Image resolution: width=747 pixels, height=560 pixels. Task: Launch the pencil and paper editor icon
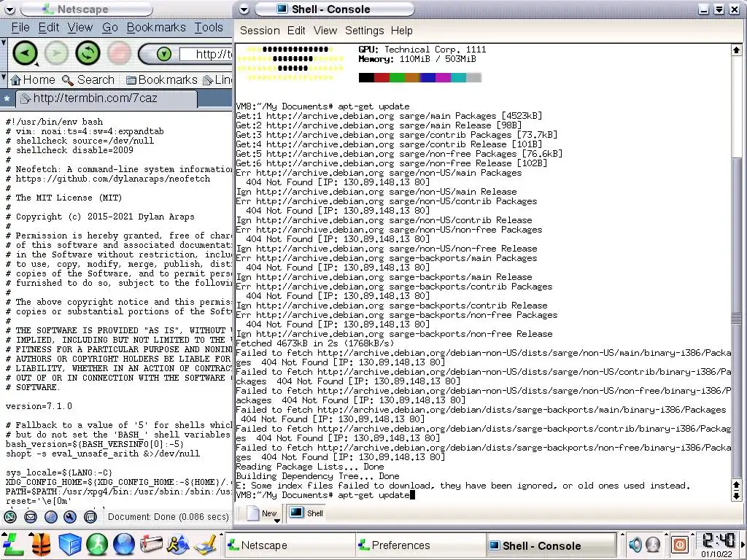pos(206,544)
